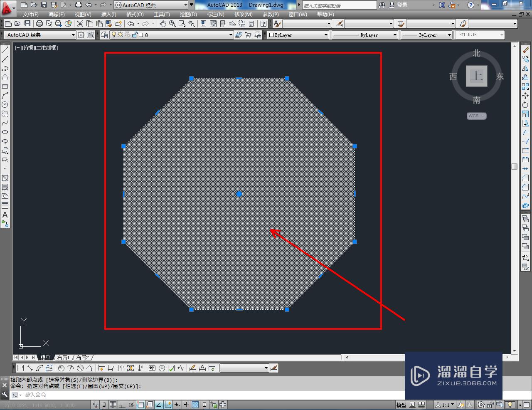Click the 模型 model space status button

(x=401, y=405)
